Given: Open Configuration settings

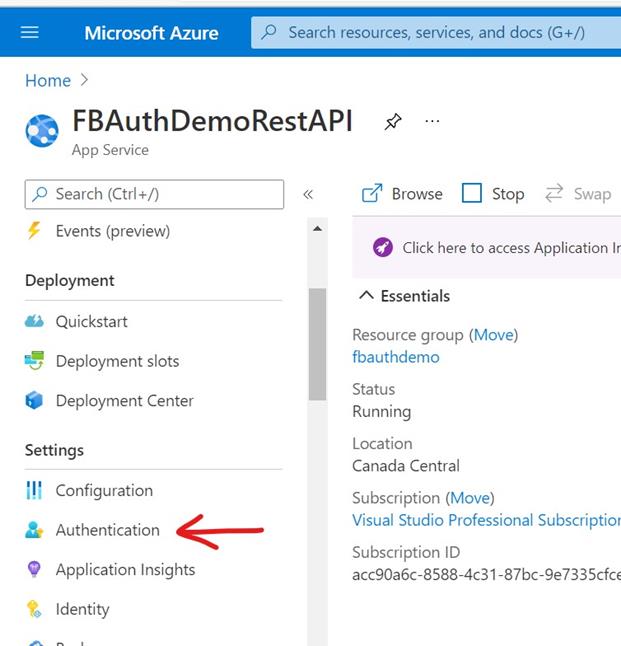Looking at the screenshot, I should [104, 491].
